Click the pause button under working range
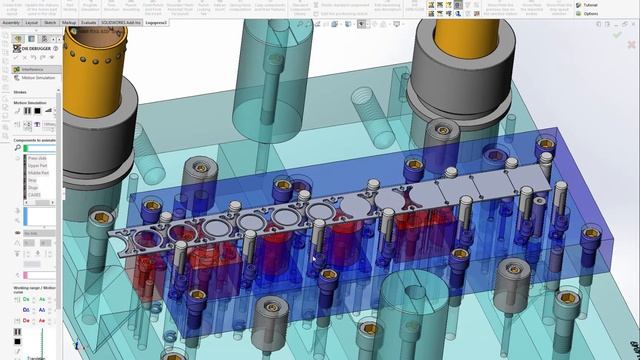 pyautogui.click(x=18, y=332)
